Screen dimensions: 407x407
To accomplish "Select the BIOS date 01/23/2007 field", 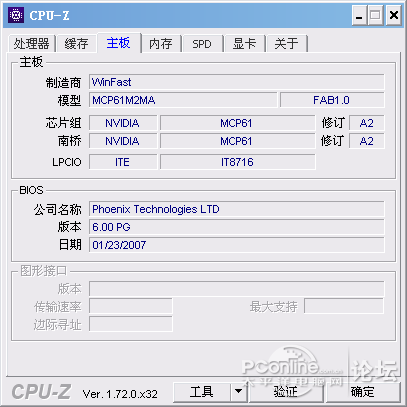I will coord(237,245).
